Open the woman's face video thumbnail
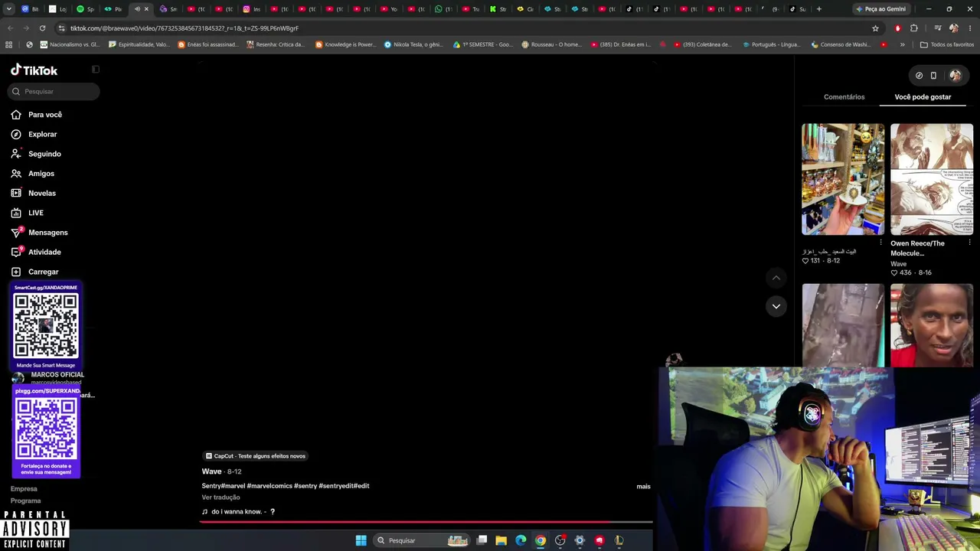980x551 pixels. point(932,325)
